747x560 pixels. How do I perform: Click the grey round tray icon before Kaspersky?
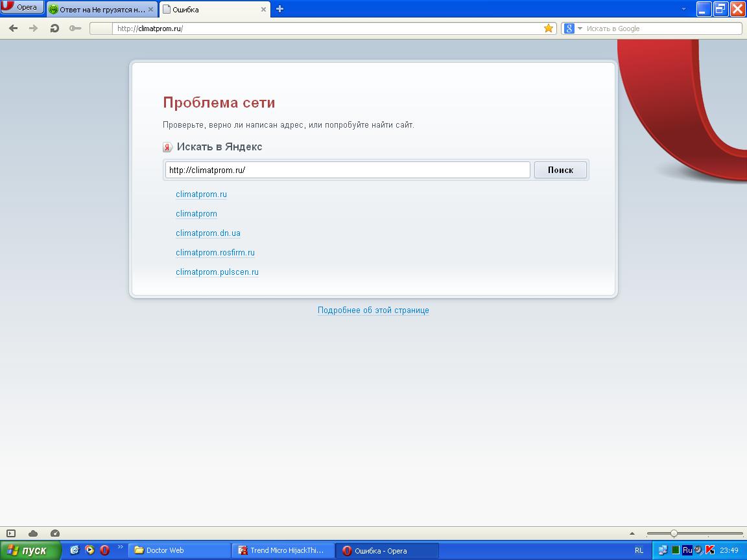tap(698, 550)
